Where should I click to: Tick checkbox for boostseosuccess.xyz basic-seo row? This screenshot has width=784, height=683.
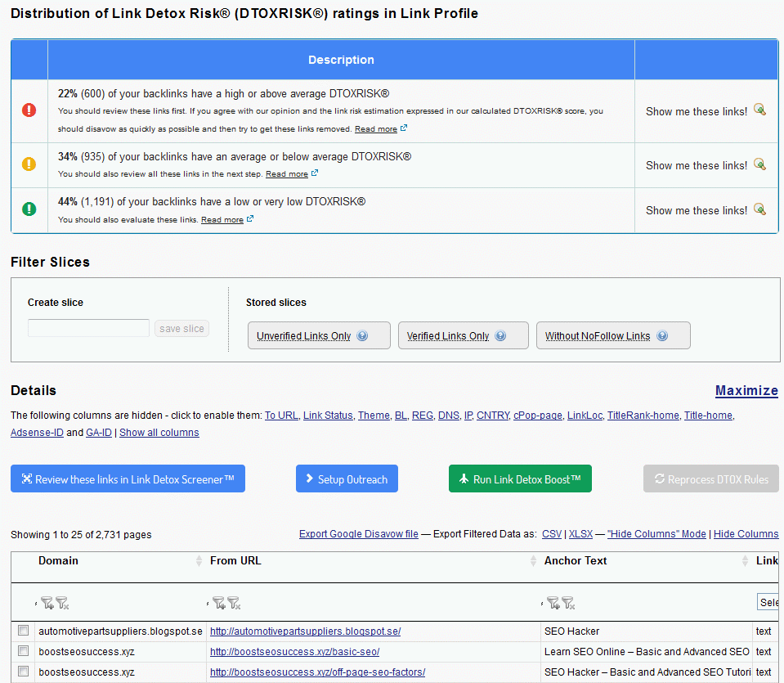click(24, 651)
